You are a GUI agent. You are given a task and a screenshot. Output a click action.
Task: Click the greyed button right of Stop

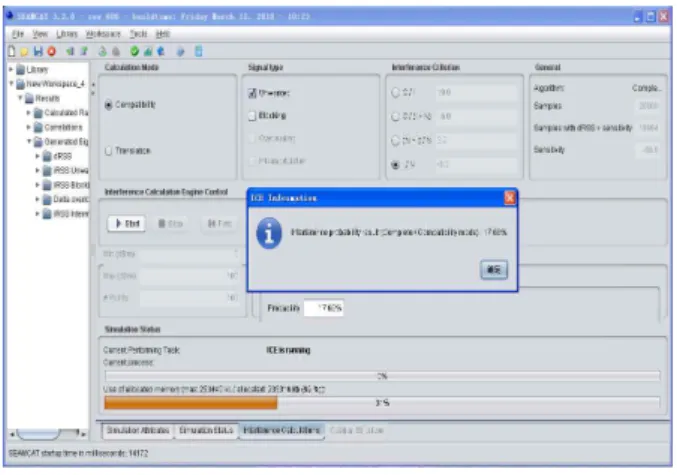[x=220, y=224]
